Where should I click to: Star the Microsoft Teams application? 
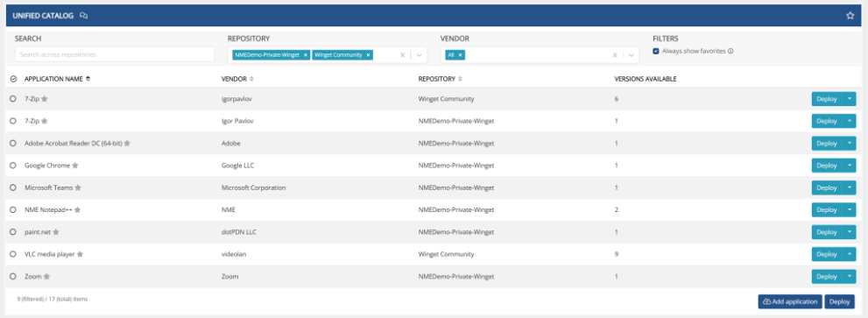point(78,187)
